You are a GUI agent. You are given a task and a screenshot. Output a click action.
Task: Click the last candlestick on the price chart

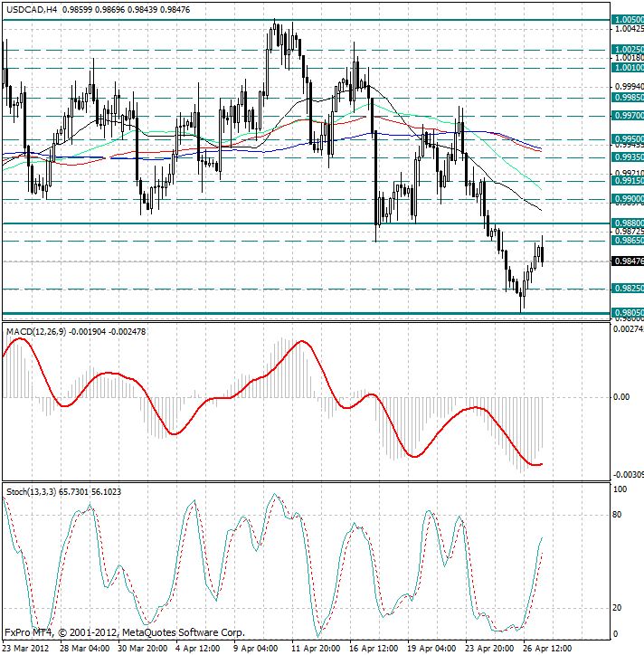pyautogui.click(x=542, y=254)
